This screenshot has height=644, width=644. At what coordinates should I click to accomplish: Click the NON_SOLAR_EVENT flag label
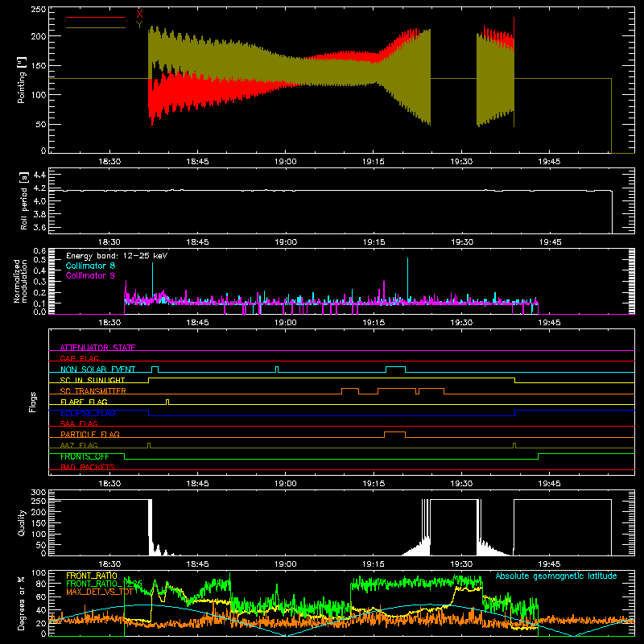pyautogui.click(x=97, y=369)
